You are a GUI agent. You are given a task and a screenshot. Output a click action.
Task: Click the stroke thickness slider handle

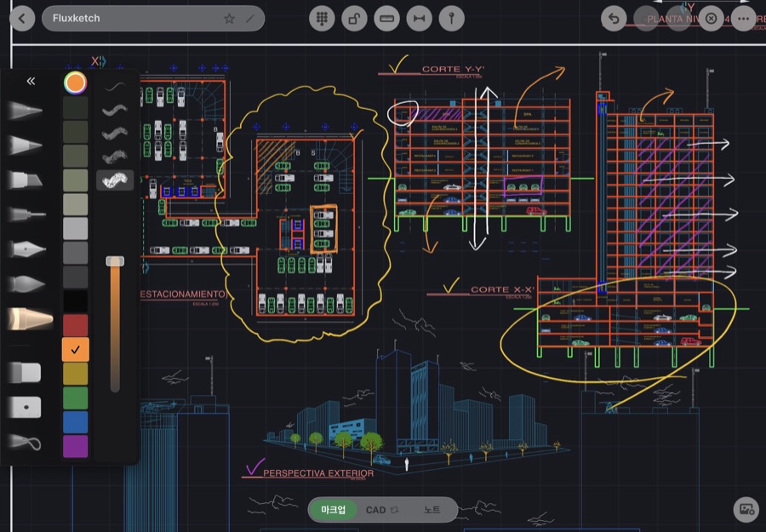[115, 261]
